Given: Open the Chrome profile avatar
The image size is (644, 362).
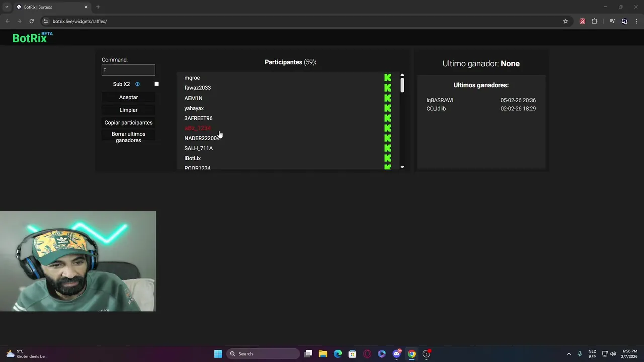Looking at the screenshot, I should [624, 21].
